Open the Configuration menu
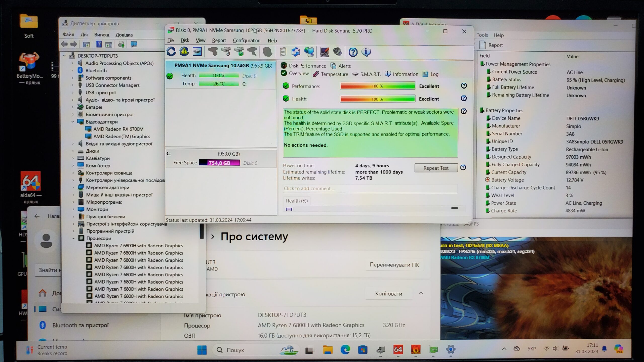This screenshot has width=644, height=362. coord(246,40)
